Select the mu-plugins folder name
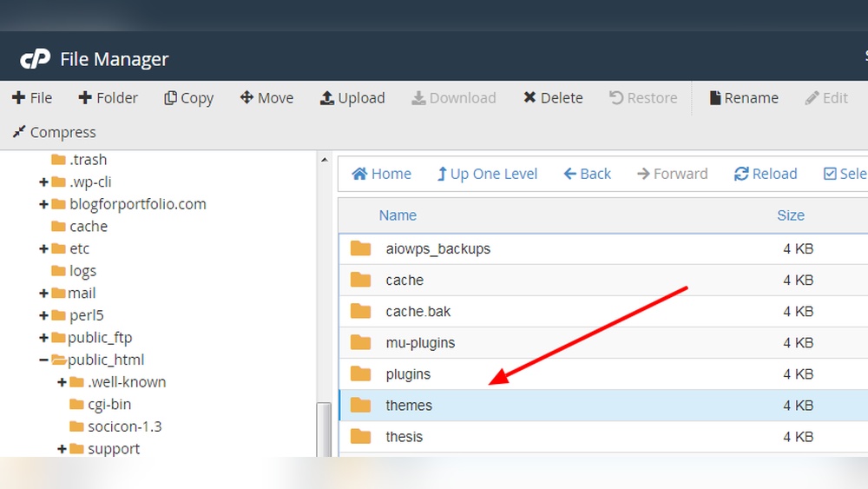Image resolution: width=868 pixels, height=489 pixels. pyautogui.click(x=420, y=343)
